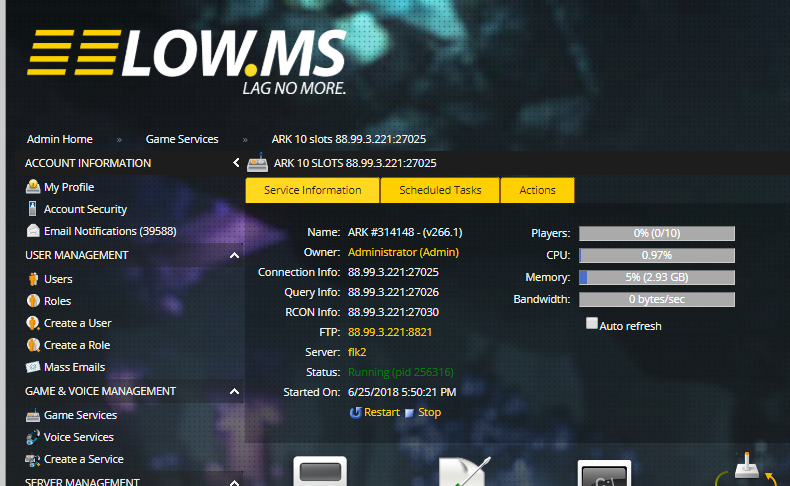Open the Administrator (Admin) owner link
Viewport: 790px width, 486px height.
click(403, 252)
